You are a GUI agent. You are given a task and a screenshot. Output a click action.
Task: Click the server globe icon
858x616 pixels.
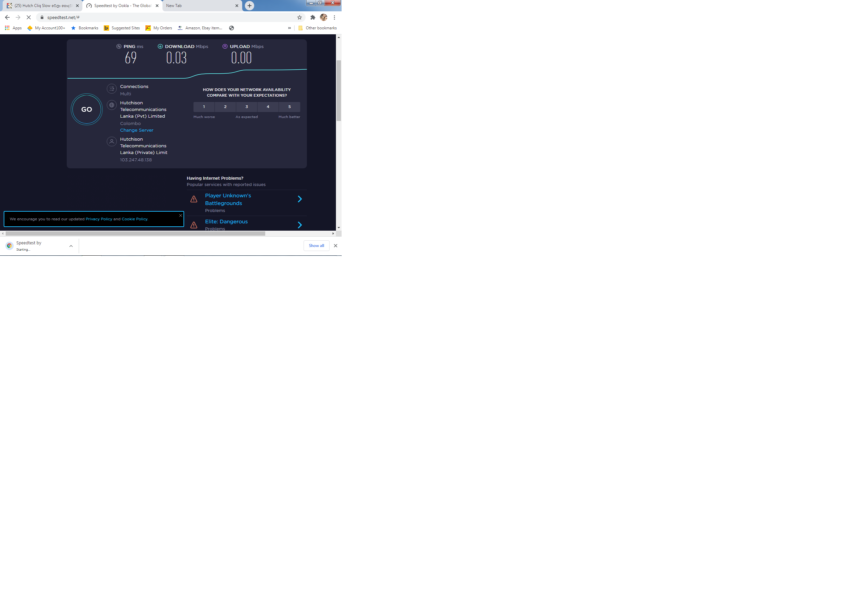[112, 105]
